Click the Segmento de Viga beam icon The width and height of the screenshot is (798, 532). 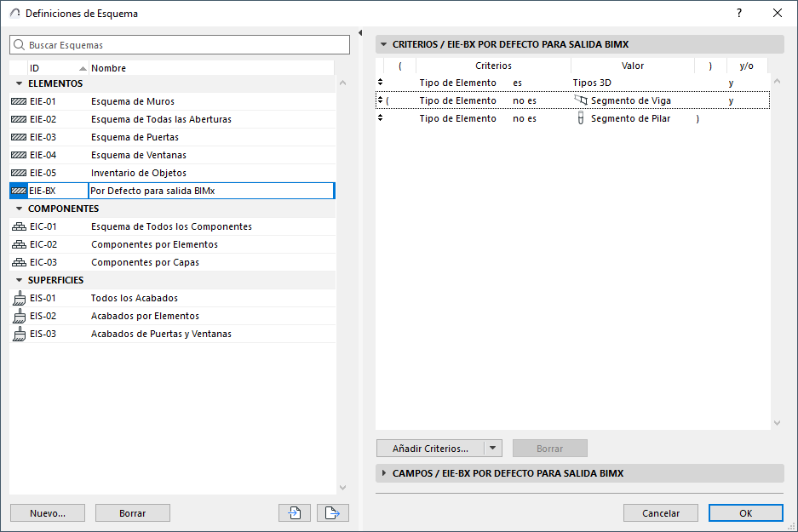click(x=581, y=100)
